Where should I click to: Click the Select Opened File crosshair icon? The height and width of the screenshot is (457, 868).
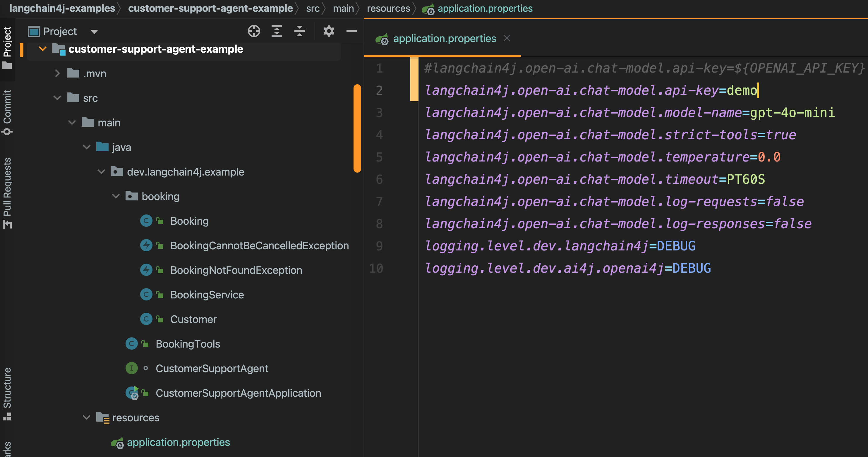click(254, 31)
